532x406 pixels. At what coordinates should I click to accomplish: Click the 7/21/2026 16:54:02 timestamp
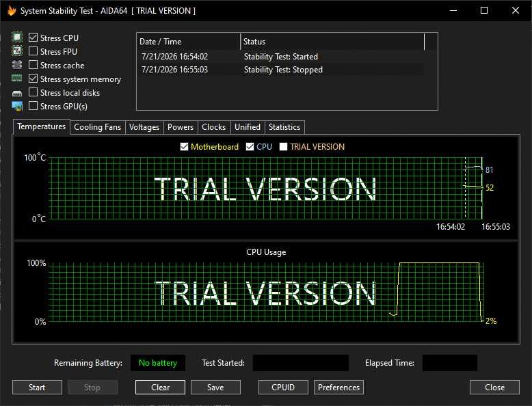[175, 57]
